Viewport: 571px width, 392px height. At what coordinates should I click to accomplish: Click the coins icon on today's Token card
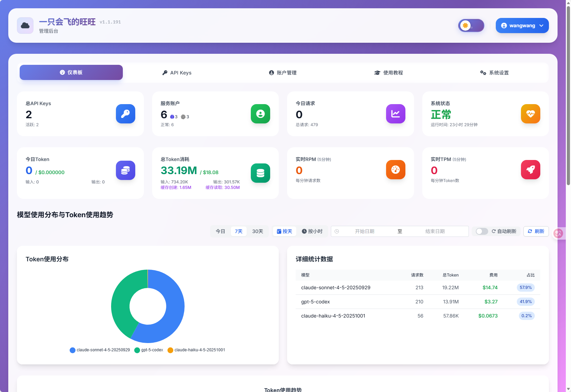pos(125,170)
